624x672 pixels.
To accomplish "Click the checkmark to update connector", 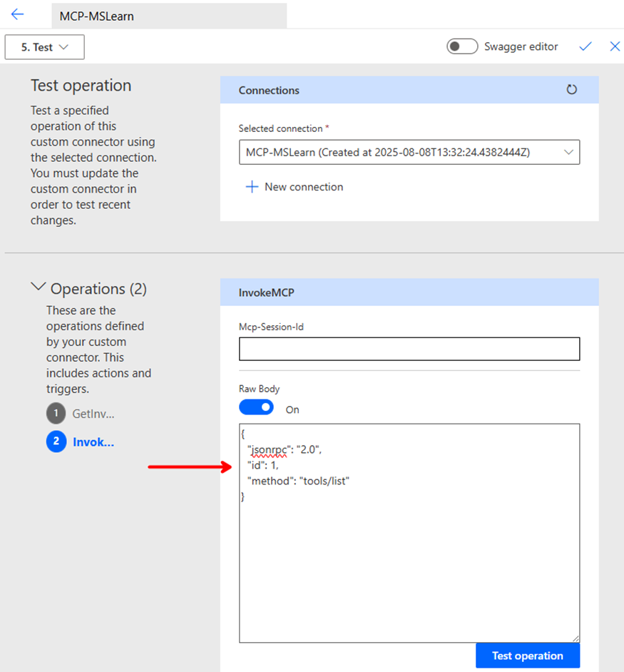I will pyautogui.click(x=585, y=46).
